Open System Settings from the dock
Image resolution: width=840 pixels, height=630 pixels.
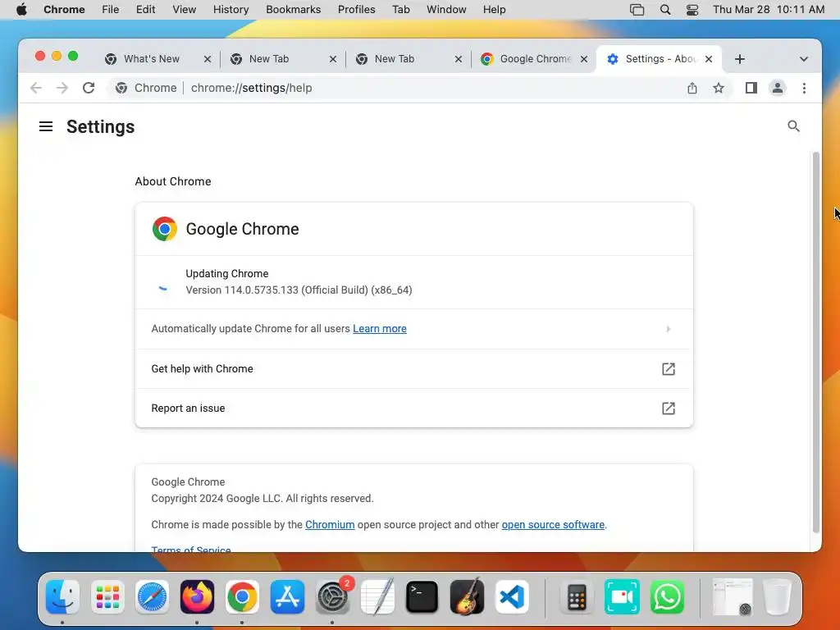click(332, 596)
